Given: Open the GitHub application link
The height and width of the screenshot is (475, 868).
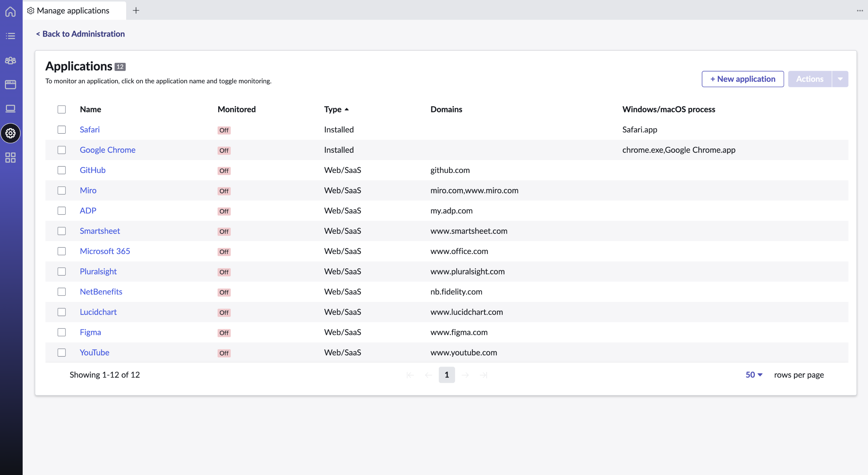Looking at the screenshot, I should tap(93, 170).
